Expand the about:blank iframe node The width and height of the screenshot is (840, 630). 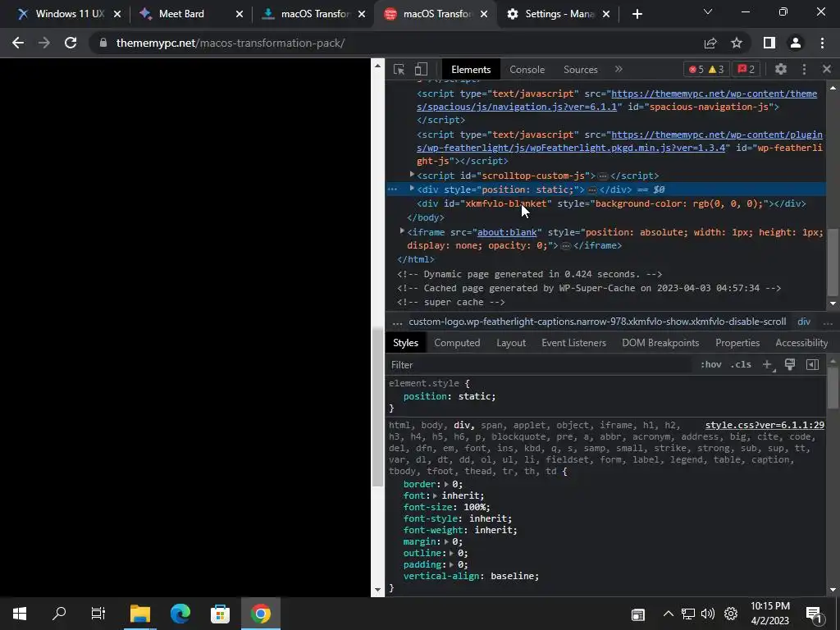[402, 231]
